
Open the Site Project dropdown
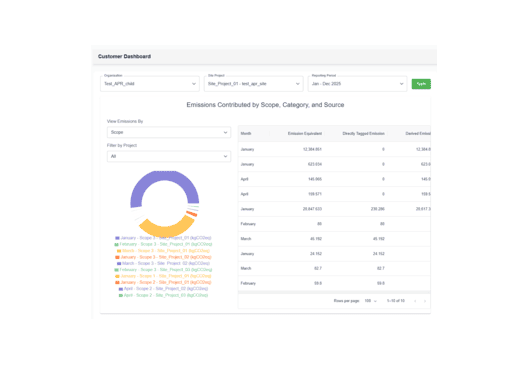point(254,84)
